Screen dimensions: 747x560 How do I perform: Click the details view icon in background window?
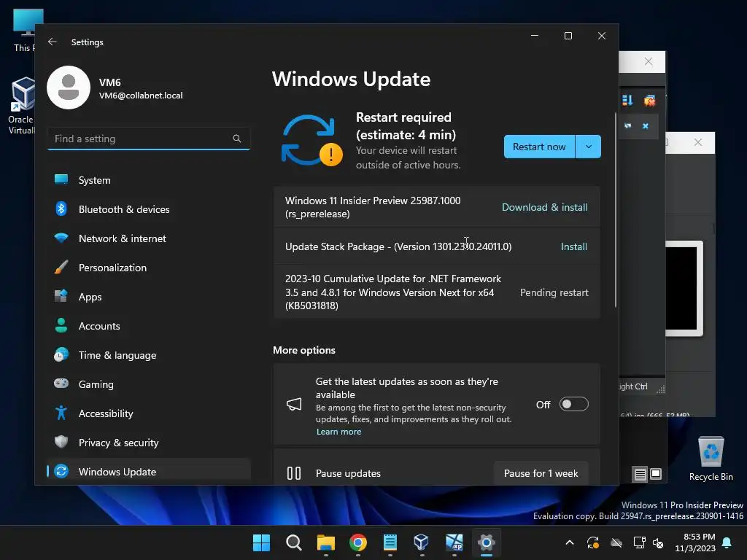click(x=640, y=474)
